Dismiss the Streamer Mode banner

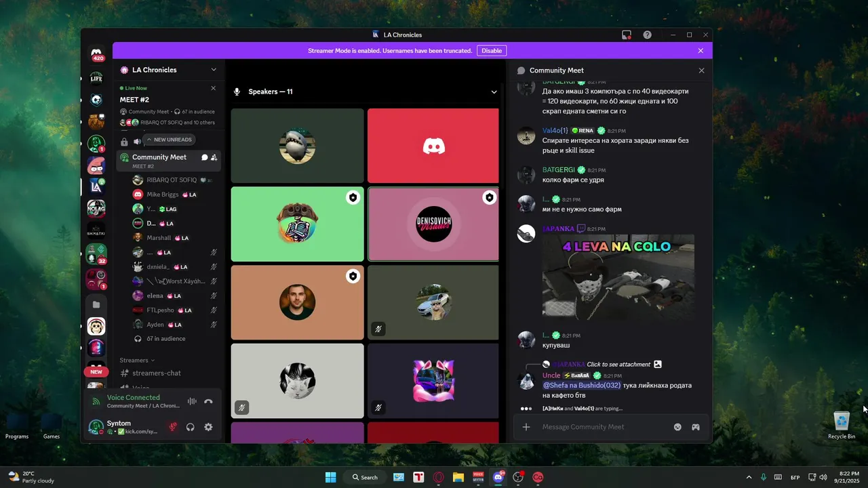point(701,51)
